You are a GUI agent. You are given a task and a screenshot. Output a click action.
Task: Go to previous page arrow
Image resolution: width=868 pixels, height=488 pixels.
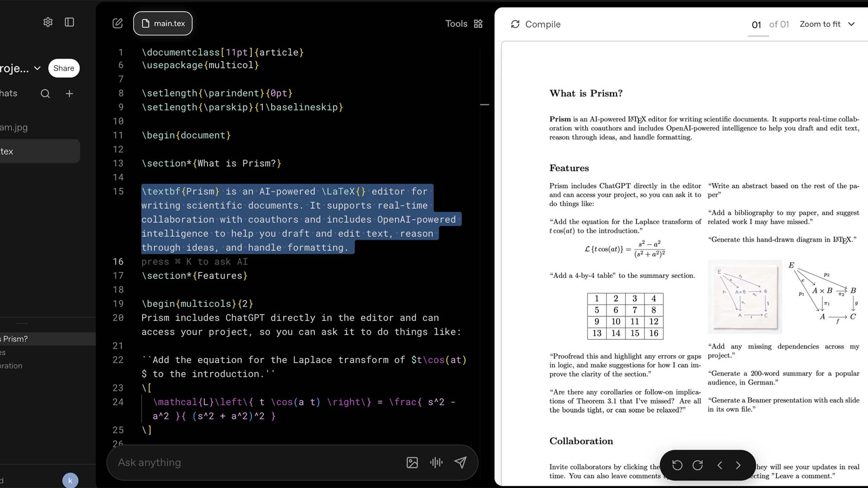(x=720, y=465)
